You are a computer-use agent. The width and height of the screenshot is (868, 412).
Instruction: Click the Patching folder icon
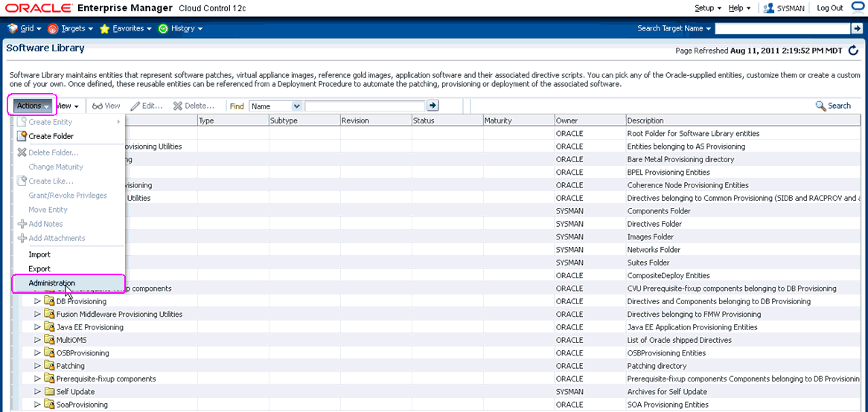coord(49,366)
